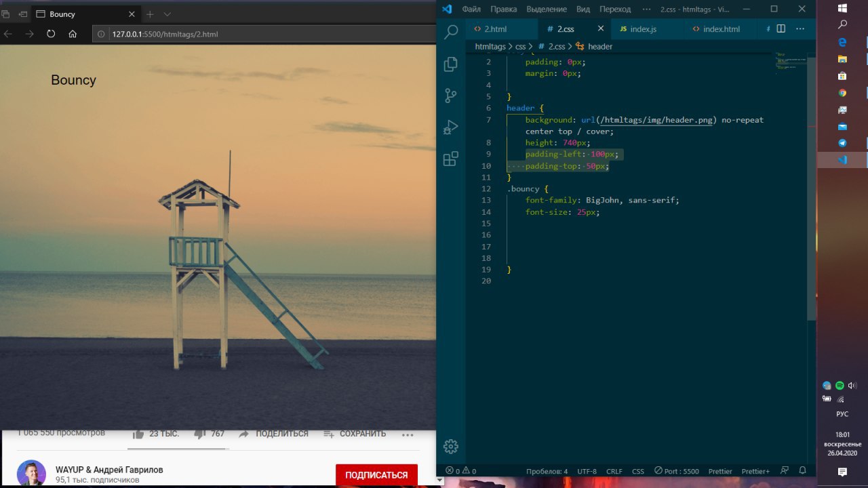Image resolution: width=868 pixels, height=488 pixels.
Task: Dislike the video with the thumbs-down button
Action: (200, 434)
